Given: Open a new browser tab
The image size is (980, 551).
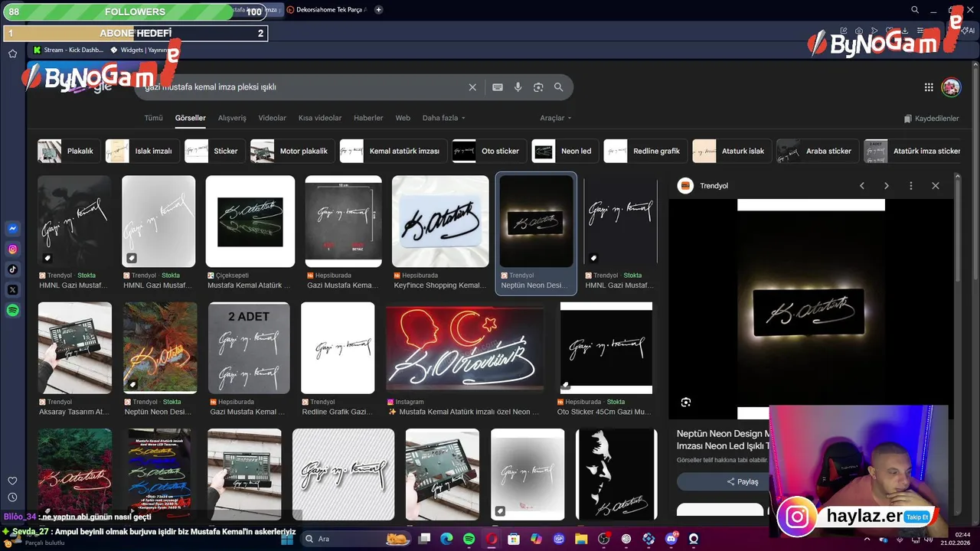Looking at the screenshot, I should [379, 10].
